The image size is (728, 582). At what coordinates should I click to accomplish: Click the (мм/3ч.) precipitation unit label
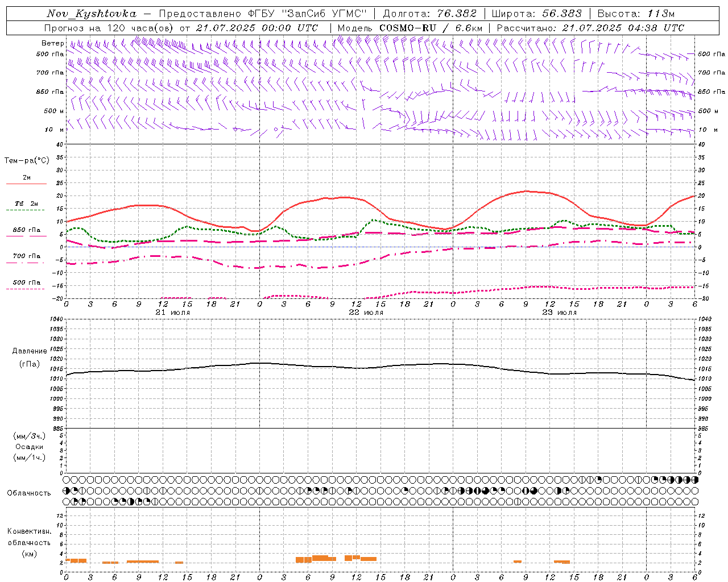pos(30,436)
